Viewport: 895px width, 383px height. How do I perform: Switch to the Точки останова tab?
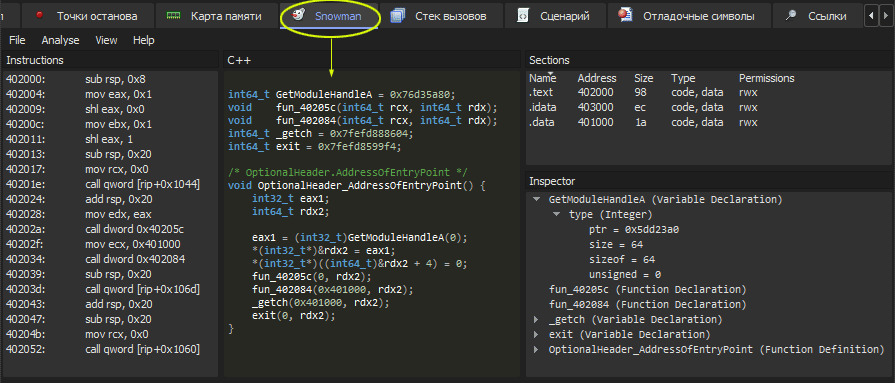pos(88,16)
